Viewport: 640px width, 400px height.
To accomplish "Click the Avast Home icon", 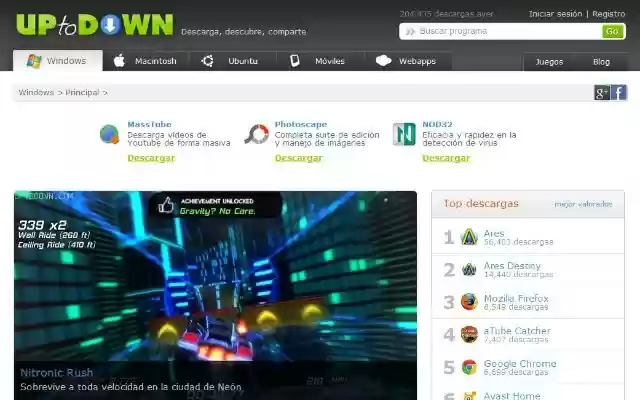I will click(469, 396).
